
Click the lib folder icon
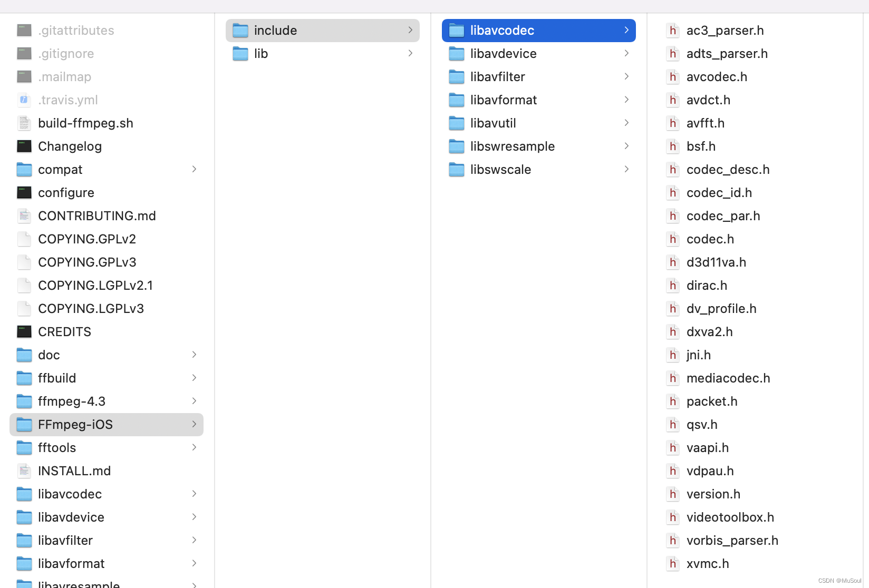click(240, 54)
